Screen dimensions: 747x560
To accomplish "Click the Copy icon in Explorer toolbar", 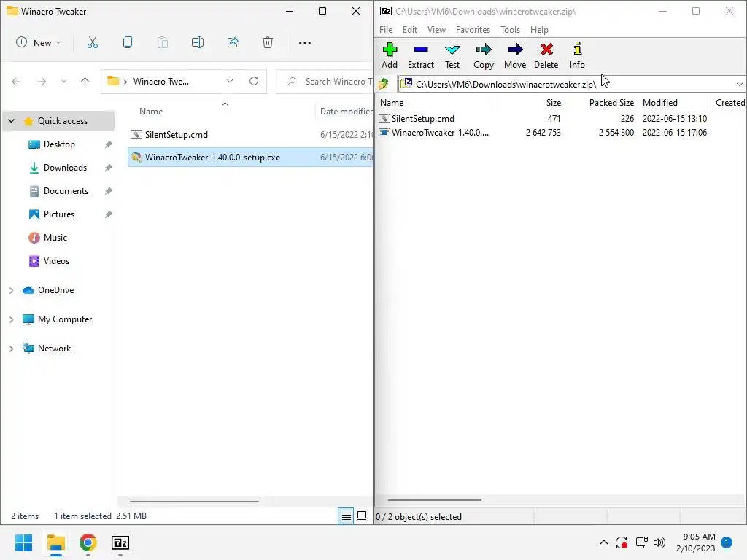I will (127, 43).
